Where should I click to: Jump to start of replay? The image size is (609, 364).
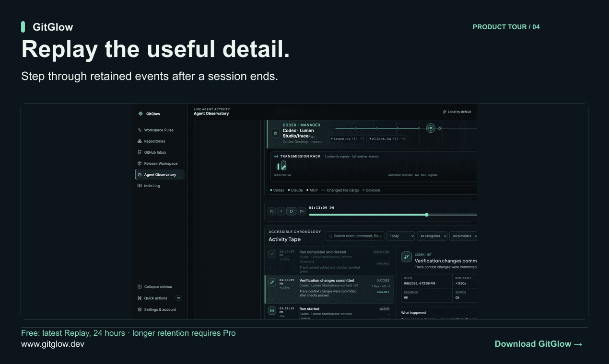[271, 211]
